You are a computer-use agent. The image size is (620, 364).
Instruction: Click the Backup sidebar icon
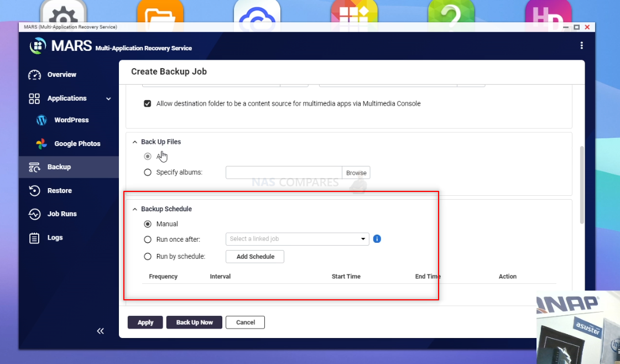point(34,167)
